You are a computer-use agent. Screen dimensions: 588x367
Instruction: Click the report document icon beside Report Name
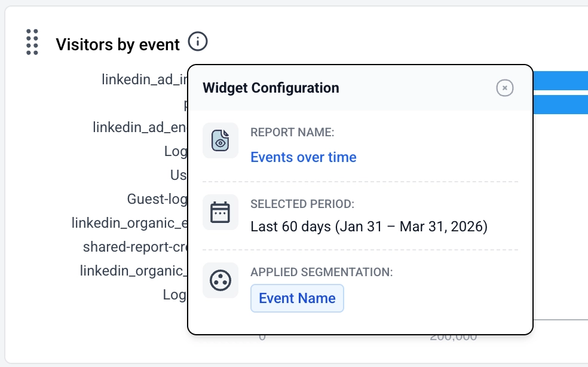point(220,140)
